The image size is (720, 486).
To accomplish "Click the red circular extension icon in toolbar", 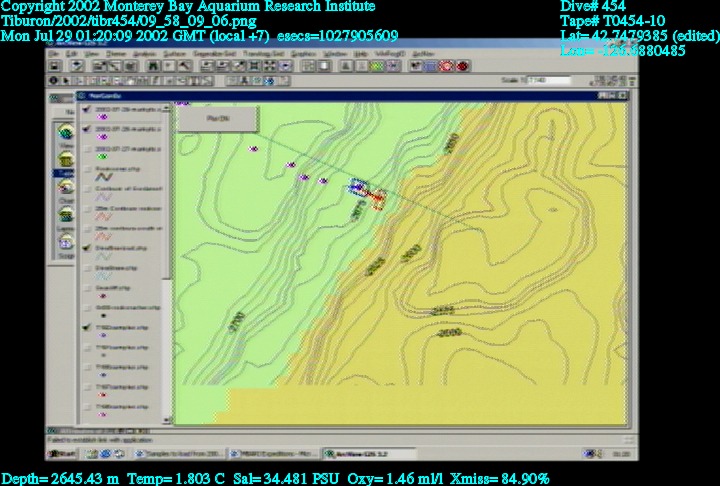I will 447,66.
